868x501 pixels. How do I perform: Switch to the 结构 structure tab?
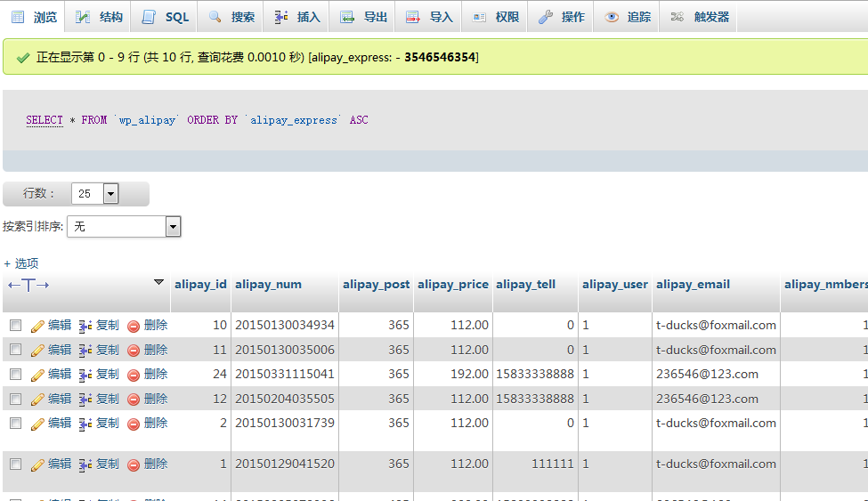click(x=99, y=17)
